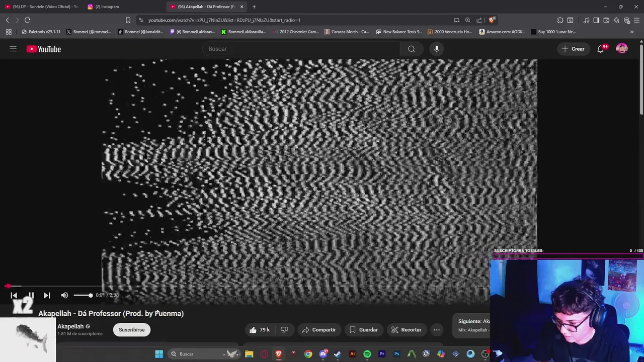Click the Crear create button
Viewport: 644px width, 362px height.
point(573,49)
